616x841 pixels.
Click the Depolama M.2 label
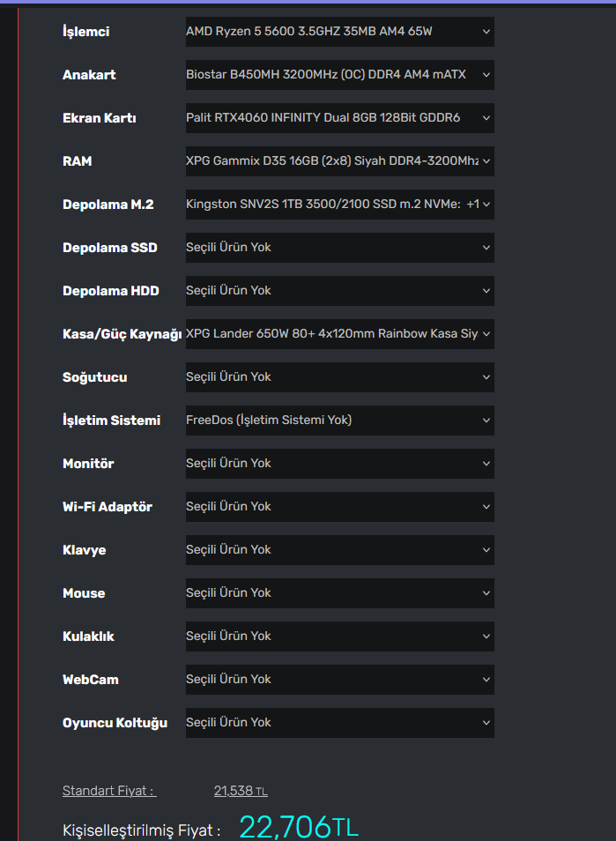pyautogui.click(x=108, y=205)
